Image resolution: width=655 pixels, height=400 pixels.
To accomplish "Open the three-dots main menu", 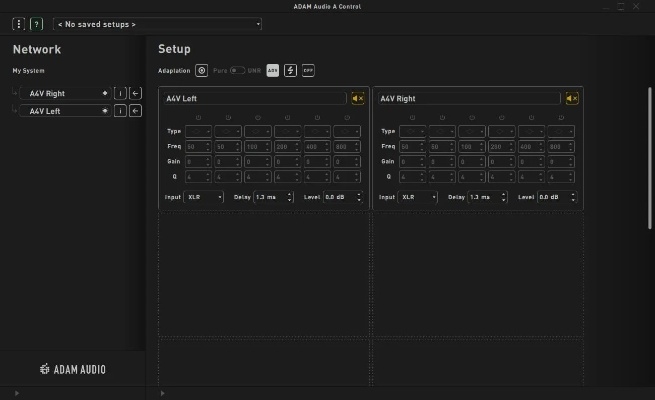I will (x=18, y=24).
